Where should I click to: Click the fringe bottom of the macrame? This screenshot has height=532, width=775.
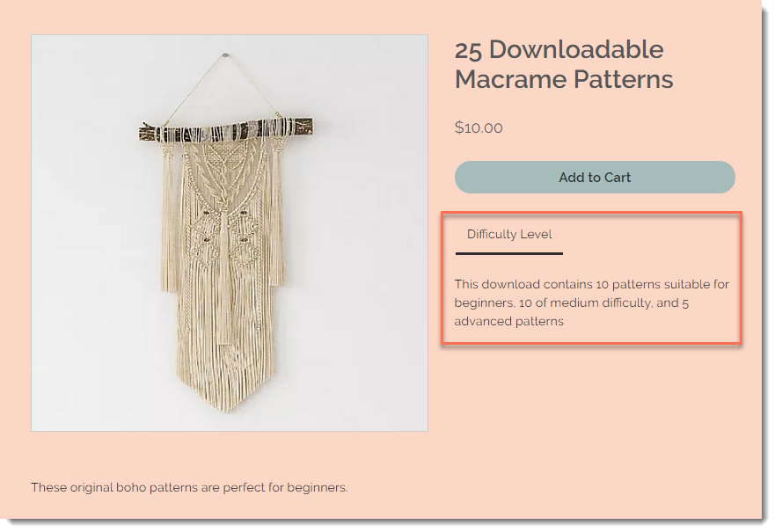coord(226,375)
